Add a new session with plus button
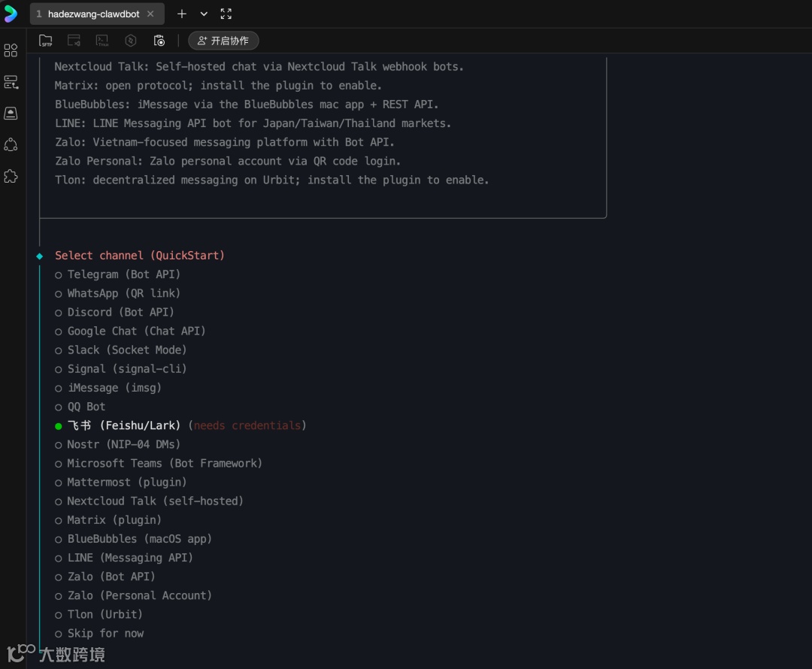The width and height of the screenshot is (812, 669). (182, 14)
